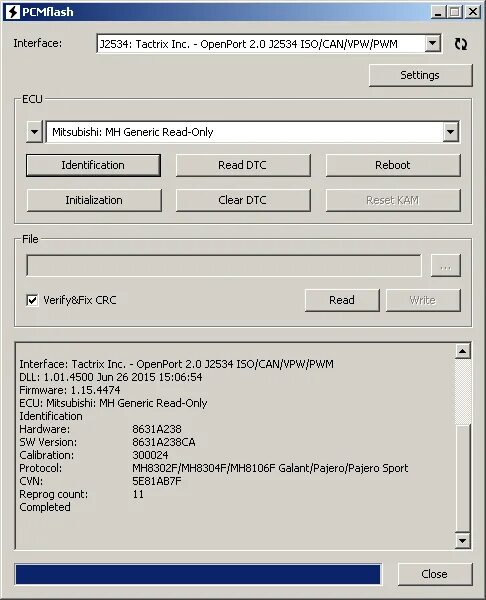Click the Read DTC button
The image size is (486, 600).
(x=243, y=165)
